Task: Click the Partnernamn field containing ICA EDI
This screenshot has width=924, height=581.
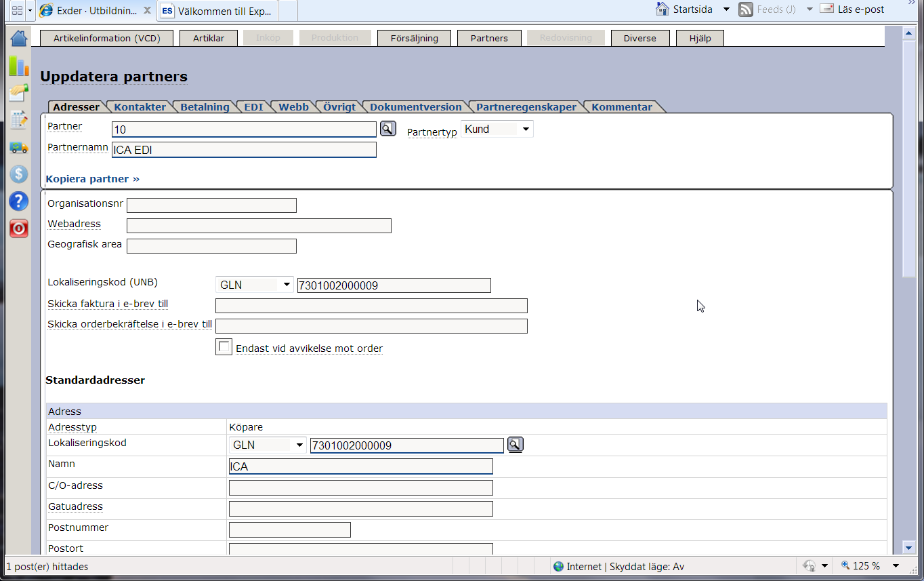Action: [x=244, y=150]
